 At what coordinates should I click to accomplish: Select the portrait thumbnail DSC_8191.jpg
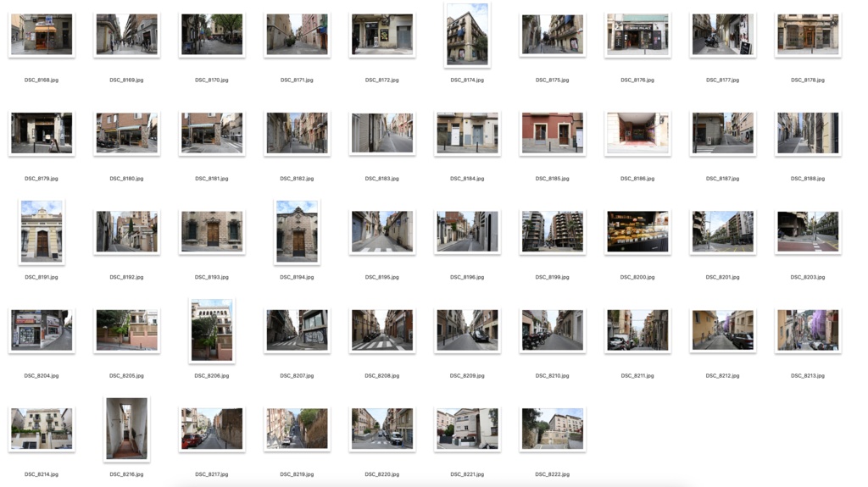[x=42, y=231]
